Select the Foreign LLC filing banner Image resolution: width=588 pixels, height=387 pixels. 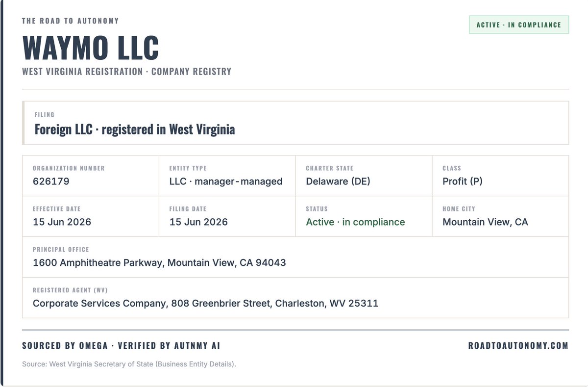click(295, 123)
